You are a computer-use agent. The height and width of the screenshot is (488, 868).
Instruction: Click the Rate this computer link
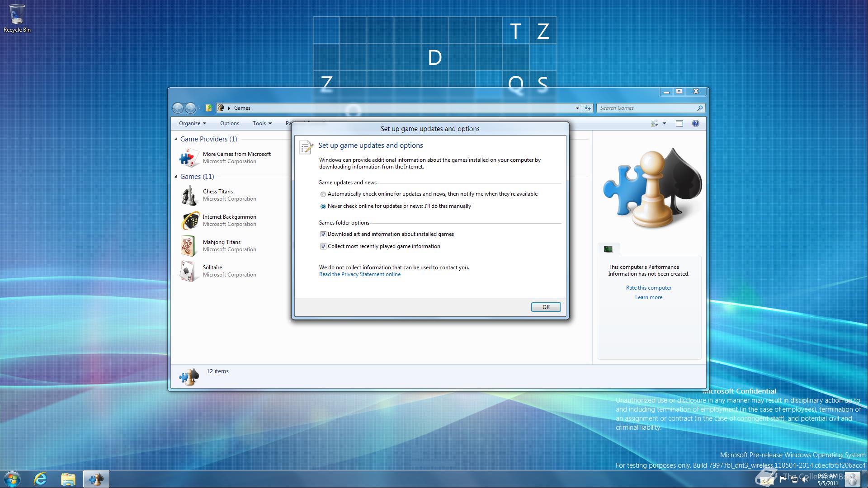pyautogui.click(x=649, y=288)
